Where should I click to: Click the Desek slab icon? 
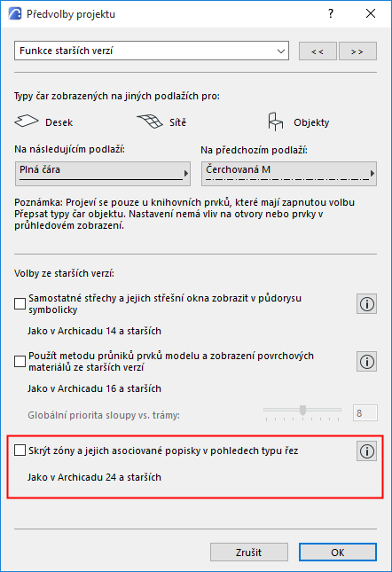point(27,121)
